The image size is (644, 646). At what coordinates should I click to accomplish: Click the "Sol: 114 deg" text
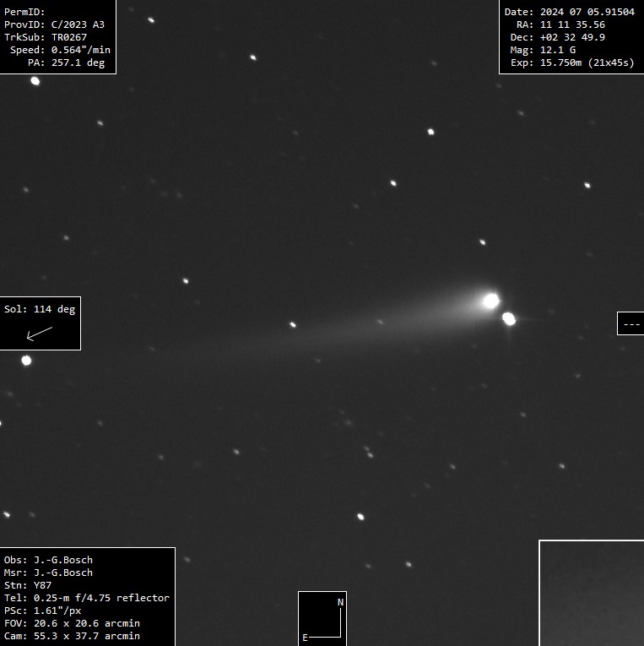pyautogui.click(x=40, y=309)
